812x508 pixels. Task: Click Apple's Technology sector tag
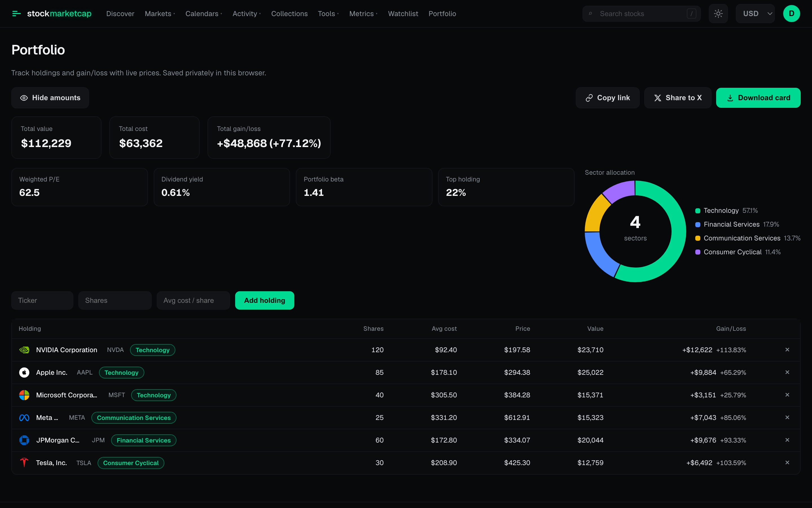(x=122, y=372)
